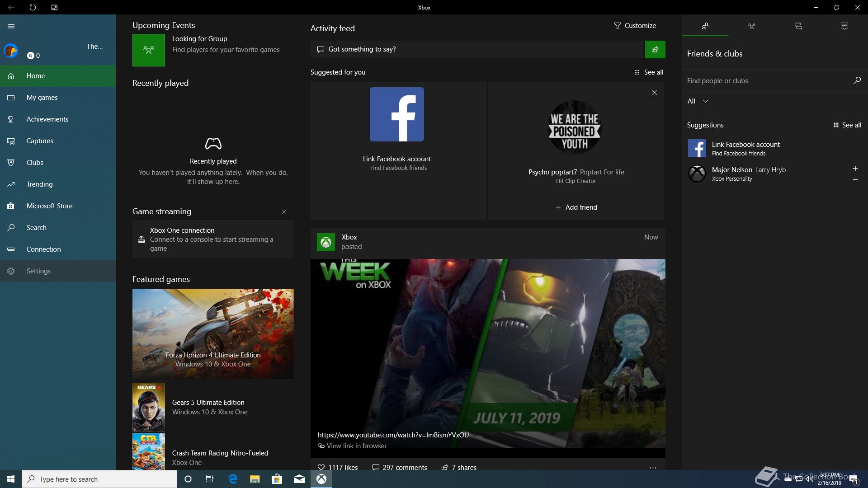Open Microsoft Edge from taskbar
Image resolution: width=868 pixels, height=488 pixels.
(x=233, y=479)
